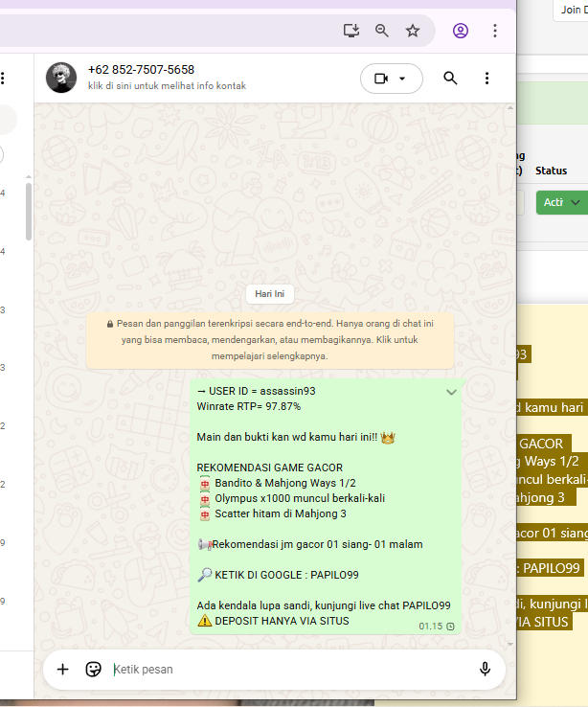The width and height of the screenshot is (588, 707).
Task: Record a voice message with the microphone
Action: tap(485, 669)
